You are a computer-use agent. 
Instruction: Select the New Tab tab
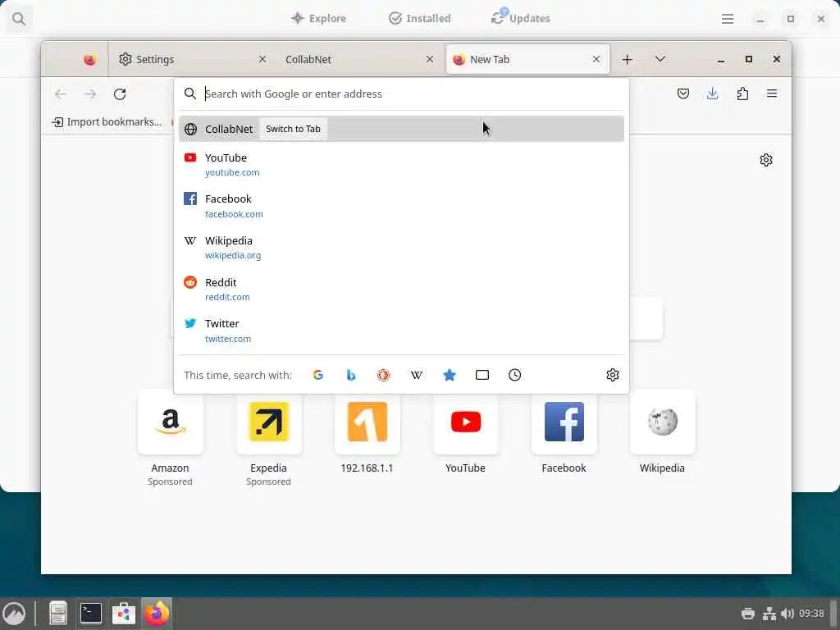click(527, 59)
